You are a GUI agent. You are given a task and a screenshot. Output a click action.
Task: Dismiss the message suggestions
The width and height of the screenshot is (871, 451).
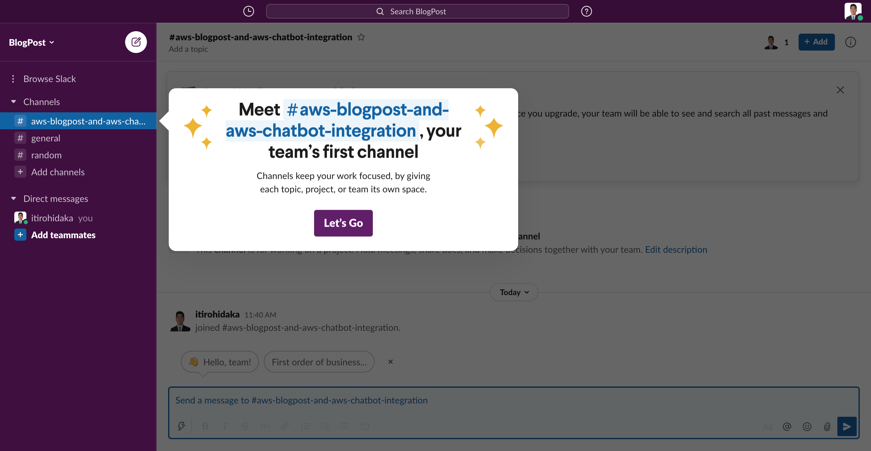click(391, 362)
